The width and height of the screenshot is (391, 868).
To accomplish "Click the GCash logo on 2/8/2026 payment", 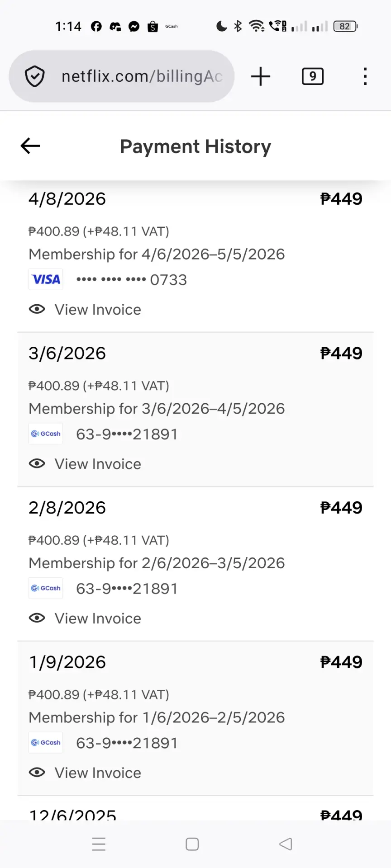I will pos(46,588).
